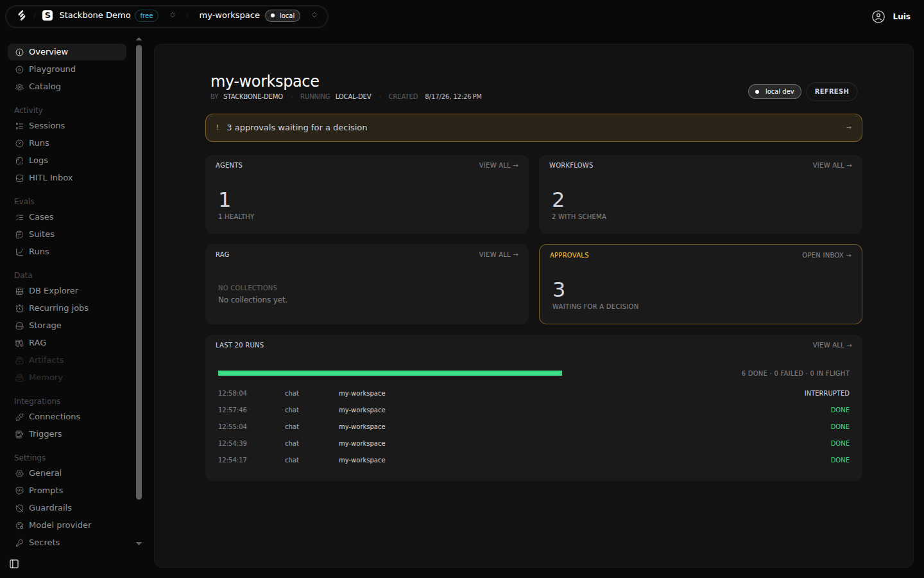
Task: Click the RAG icon in sidebar
Action: [20, 343]
